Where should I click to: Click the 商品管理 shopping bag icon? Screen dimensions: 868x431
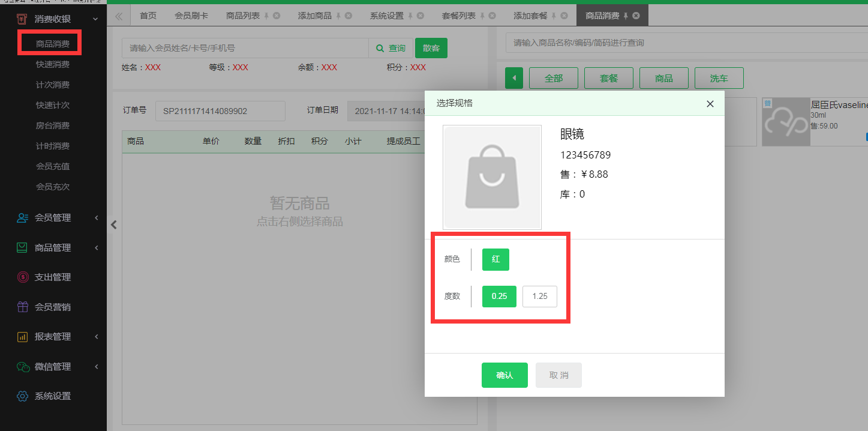tap(22, 247)
